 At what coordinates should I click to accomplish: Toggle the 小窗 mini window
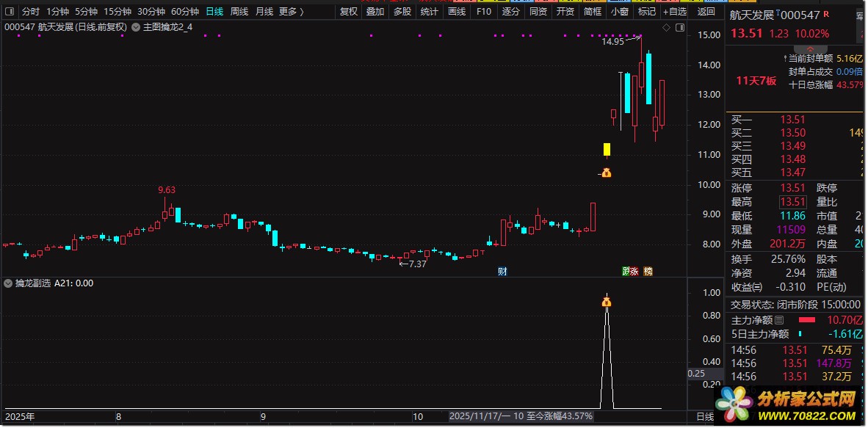620,11
